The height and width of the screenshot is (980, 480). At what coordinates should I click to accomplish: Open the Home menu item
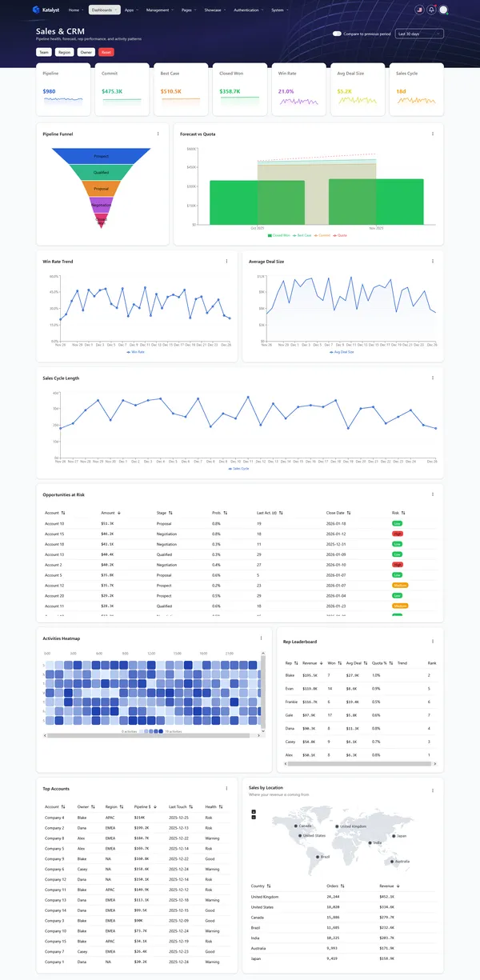(75, 10)
